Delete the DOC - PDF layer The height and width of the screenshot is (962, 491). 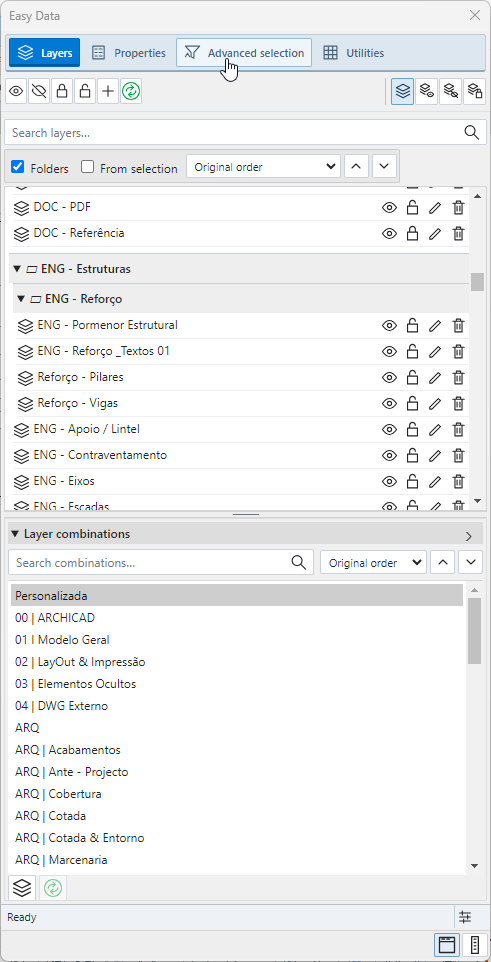[x=458, y=208]
